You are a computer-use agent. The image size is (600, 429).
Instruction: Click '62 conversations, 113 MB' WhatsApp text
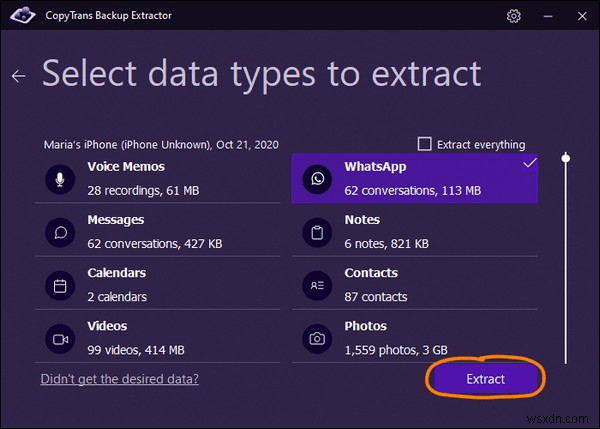[412, 191]
